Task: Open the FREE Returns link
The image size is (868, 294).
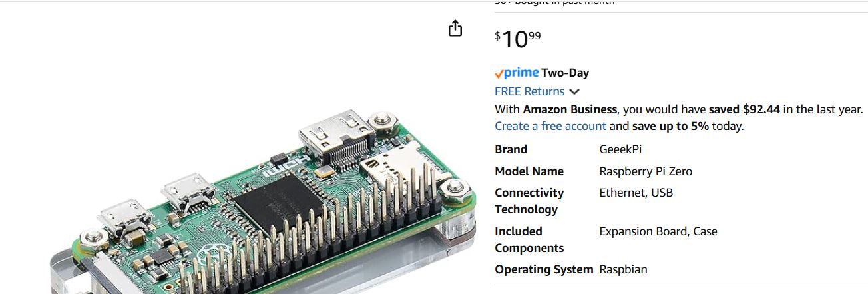Action: [529, 91]
